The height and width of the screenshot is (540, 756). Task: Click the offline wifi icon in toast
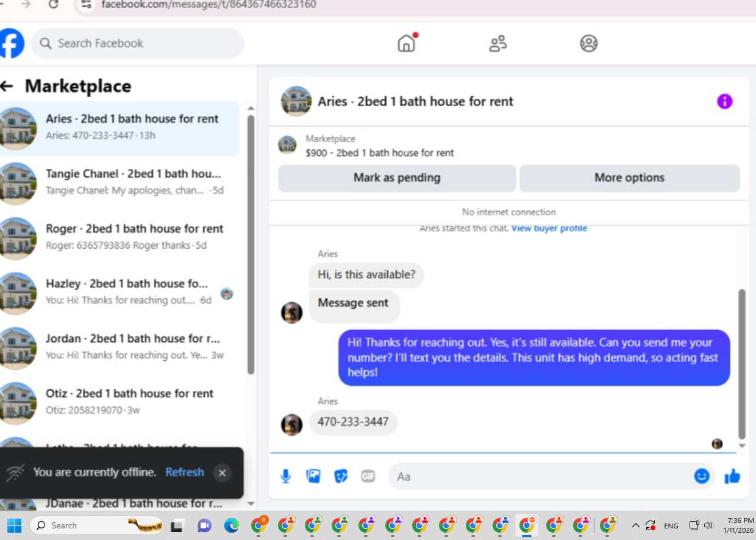point(16,472)
